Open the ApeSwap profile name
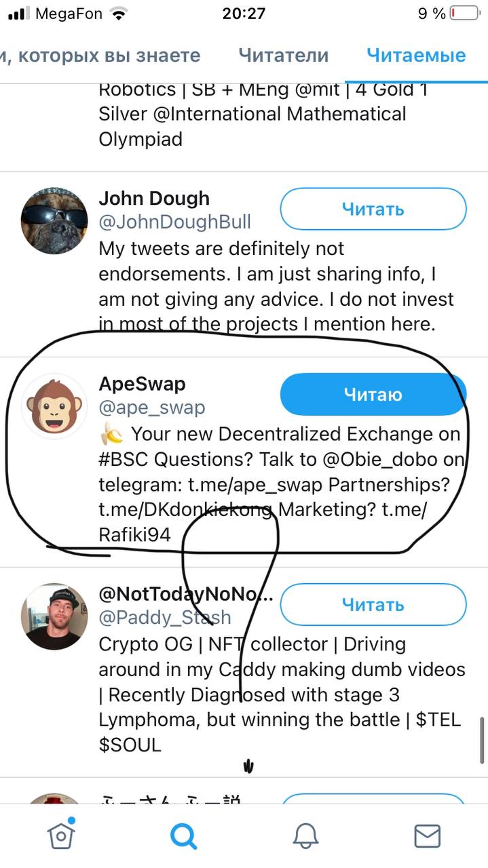The image size is (488, 868). pyautogui.click(x=142, y=383)
